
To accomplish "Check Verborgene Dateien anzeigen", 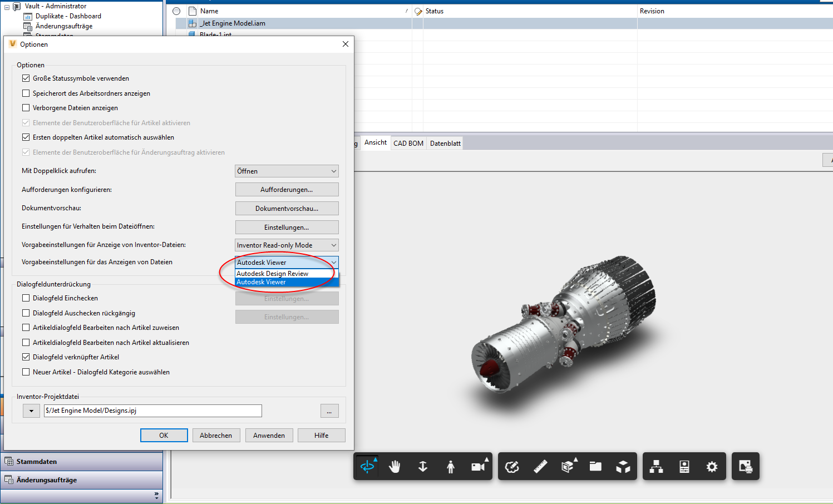I will tap(26, 107).
